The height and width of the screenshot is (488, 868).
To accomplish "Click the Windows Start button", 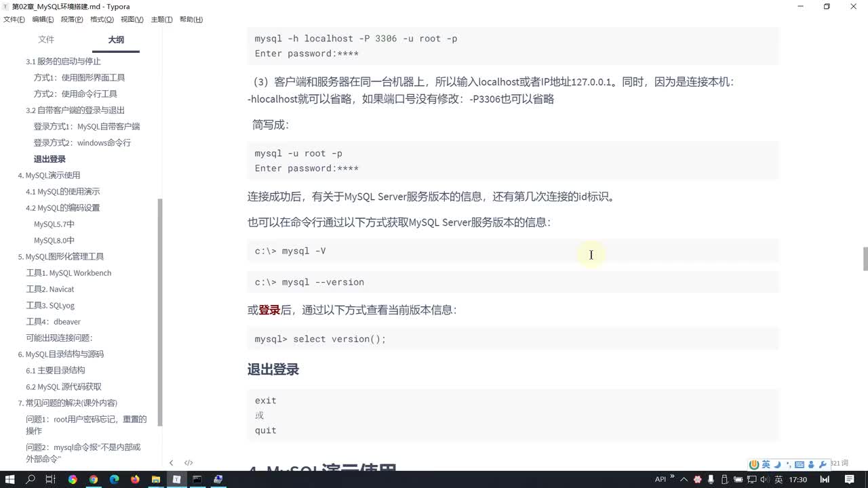I will point(10,479).
